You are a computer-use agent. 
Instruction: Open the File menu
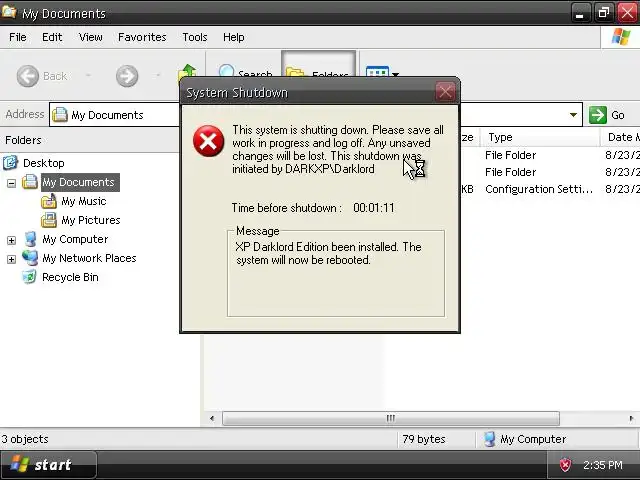point(18,37)
